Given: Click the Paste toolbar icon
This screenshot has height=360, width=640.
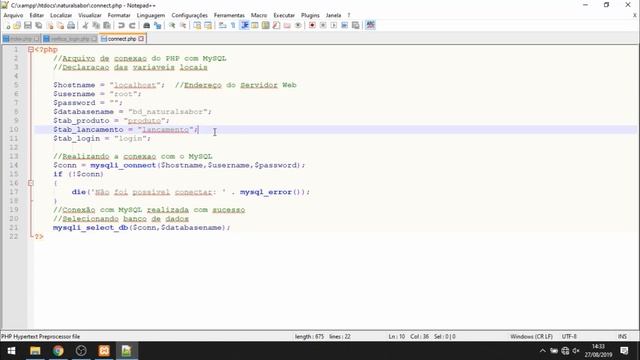Looking at the screenshot, I should click(107, 25).
